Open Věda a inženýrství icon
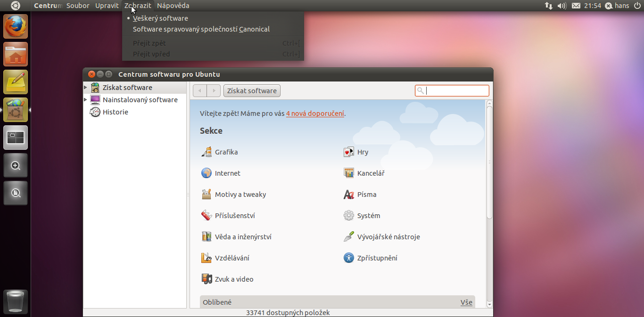 point(206,237)
